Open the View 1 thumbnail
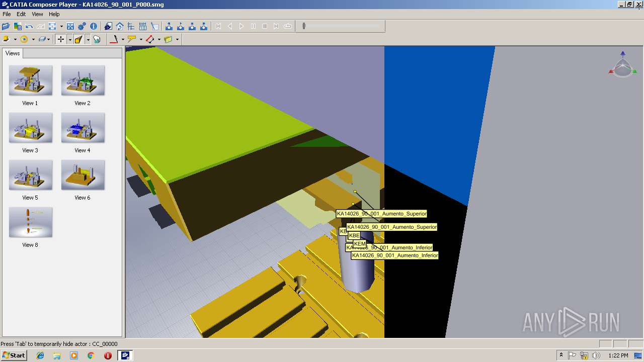This screenshot has width=644, height=362. 30,80
